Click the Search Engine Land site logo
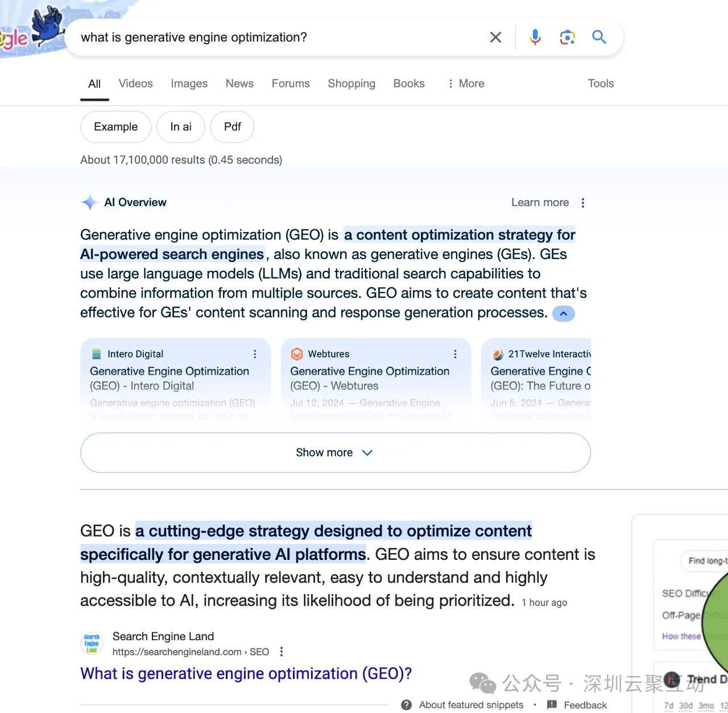 92,644
